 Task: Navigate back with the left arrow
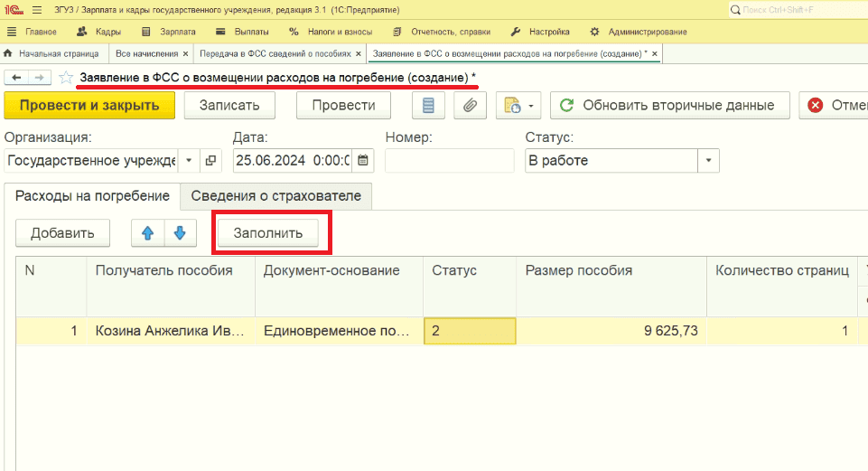click(16, 78)
